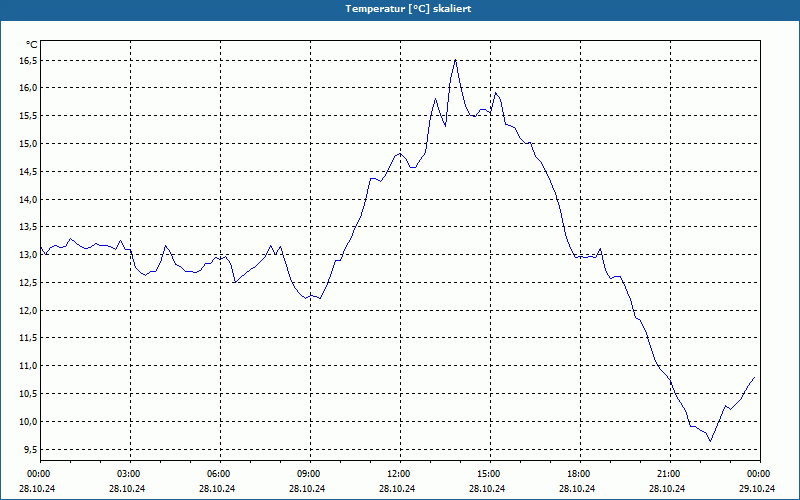Select the "16,5" y-axis label

pyautogui.click(x=29, y=61)
